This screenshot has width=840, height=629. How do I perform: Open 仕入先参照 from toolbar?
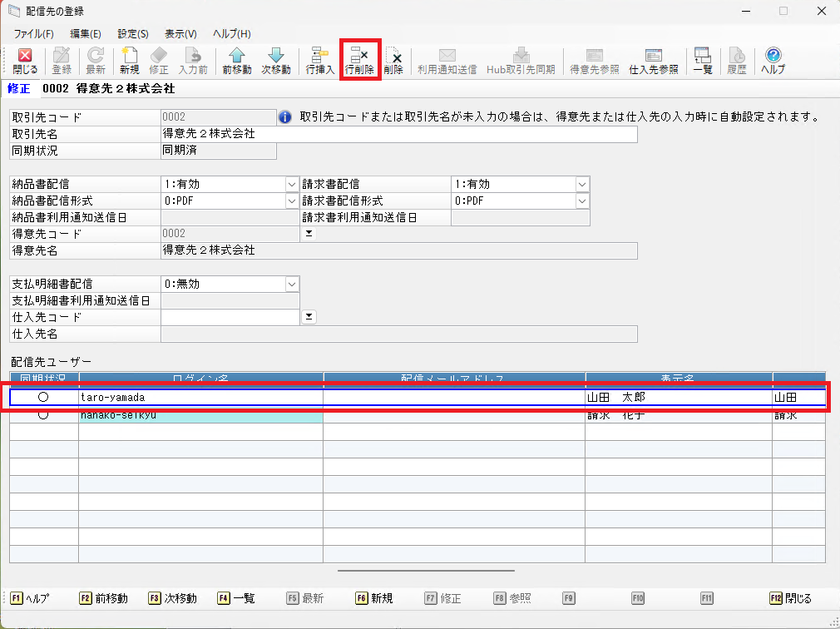tap(653, 61)
